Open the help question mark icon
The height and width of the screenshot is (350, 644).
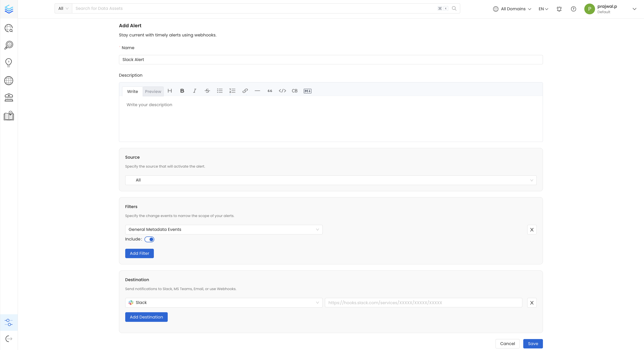[x=574, y=9]
